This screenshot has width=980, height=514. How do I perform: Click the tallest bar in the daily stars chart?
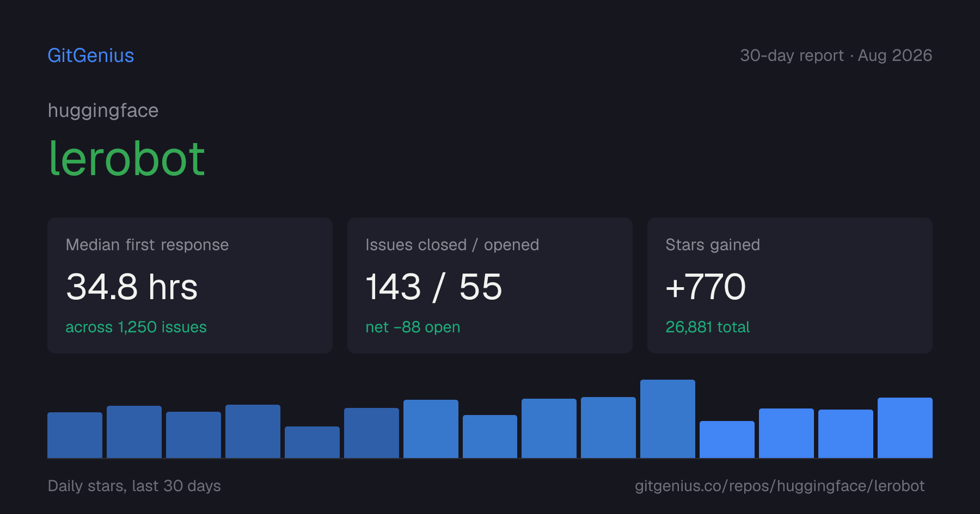(667, 419)
